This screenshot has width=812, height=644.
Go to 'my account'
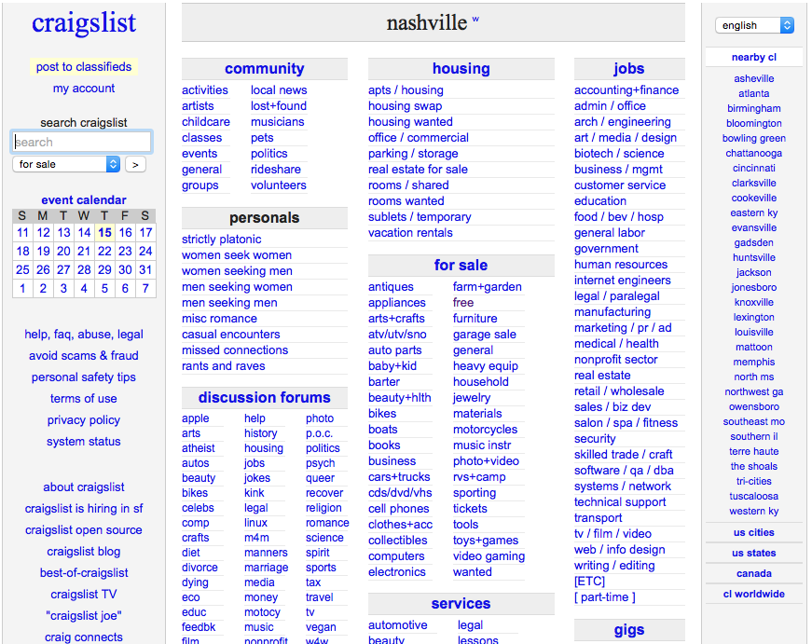84,89
